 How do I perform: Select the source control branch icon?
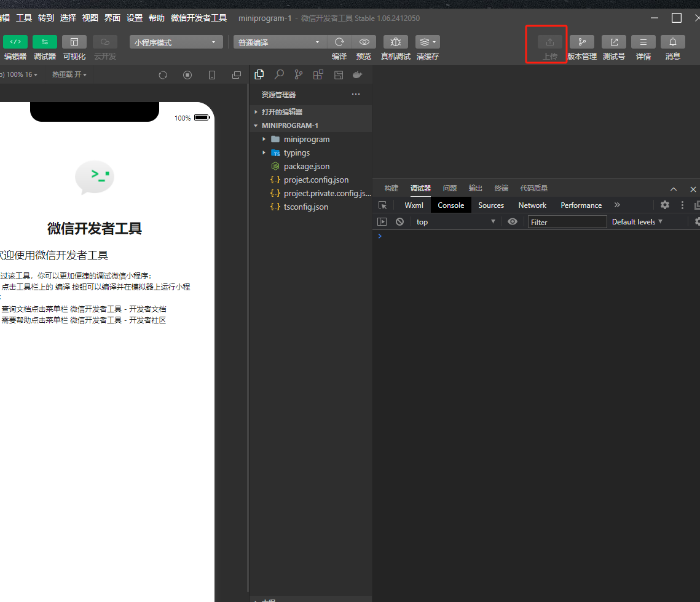(x=299, y=74)
